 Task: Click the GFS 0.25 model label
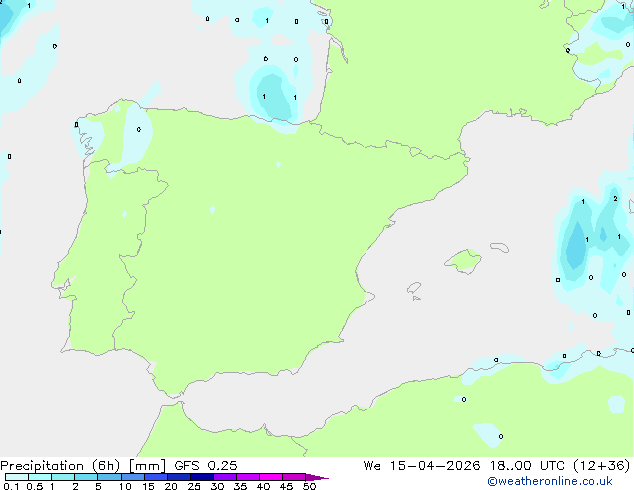point(206,466)
